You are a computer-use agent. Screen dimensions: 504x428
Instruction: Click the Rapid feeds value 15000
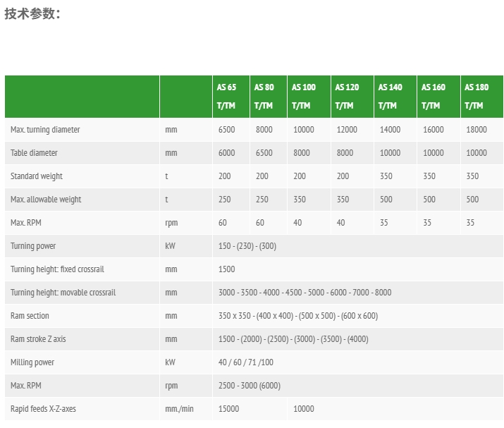228,409
